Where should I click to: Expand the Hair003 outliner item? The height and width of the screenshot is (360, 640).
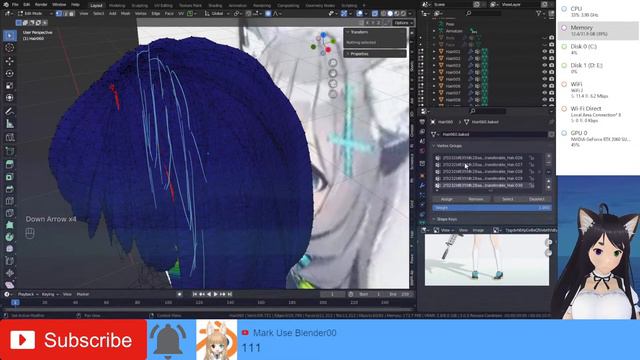coord(434,65)
